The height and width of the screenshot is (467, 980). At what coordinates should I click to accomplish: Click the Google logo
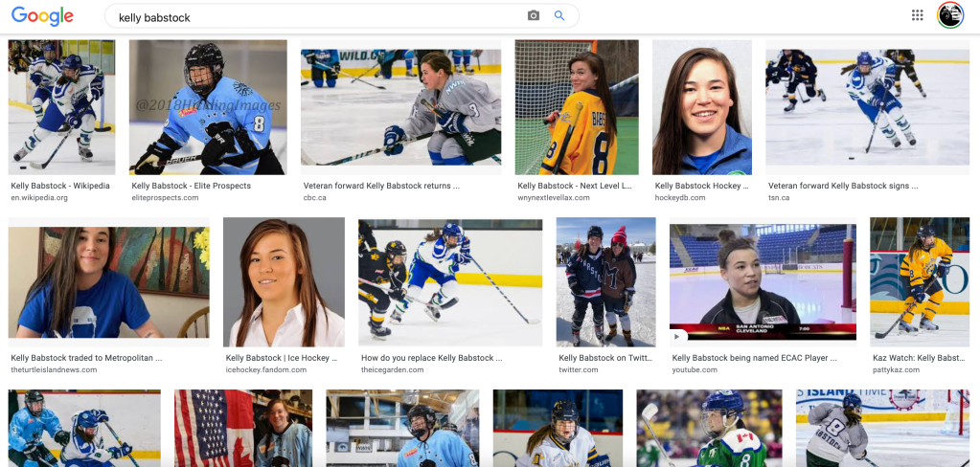(42, 16)
